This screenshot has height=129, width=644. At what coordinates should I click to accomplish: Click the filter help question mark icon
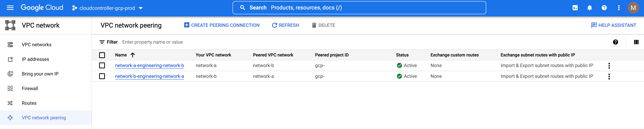[x=615, y=42]
